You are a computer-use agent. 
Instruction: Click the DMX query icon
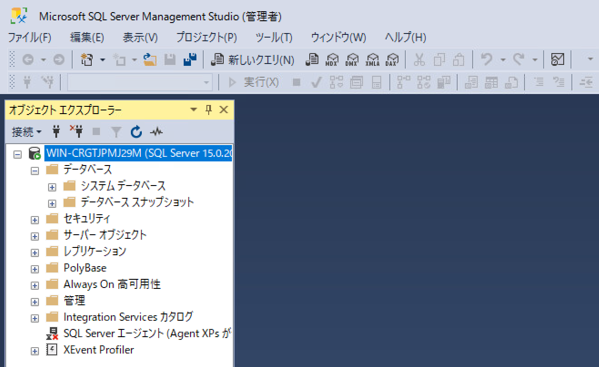pos(352,60)
